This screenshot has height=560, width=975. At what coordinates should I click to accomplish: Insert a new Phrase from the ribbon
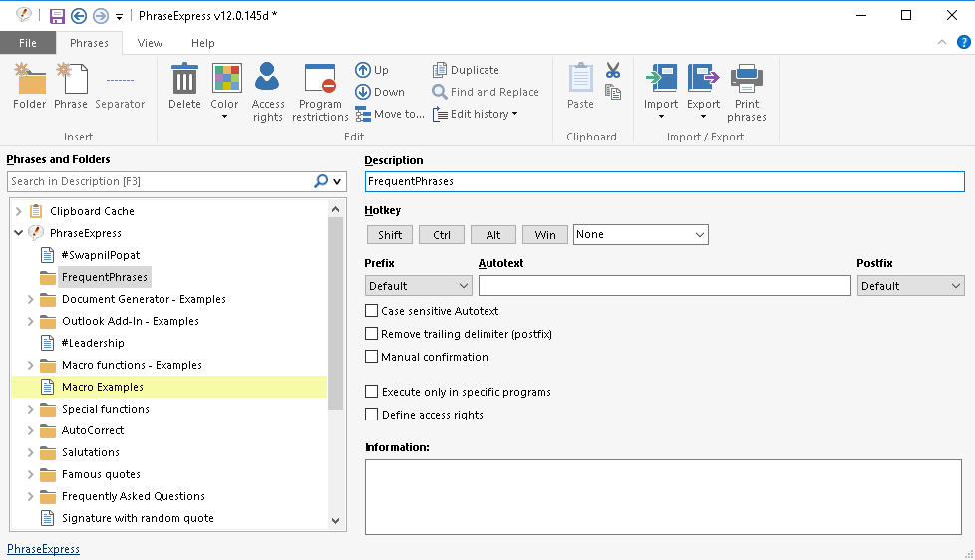point(70,87)
